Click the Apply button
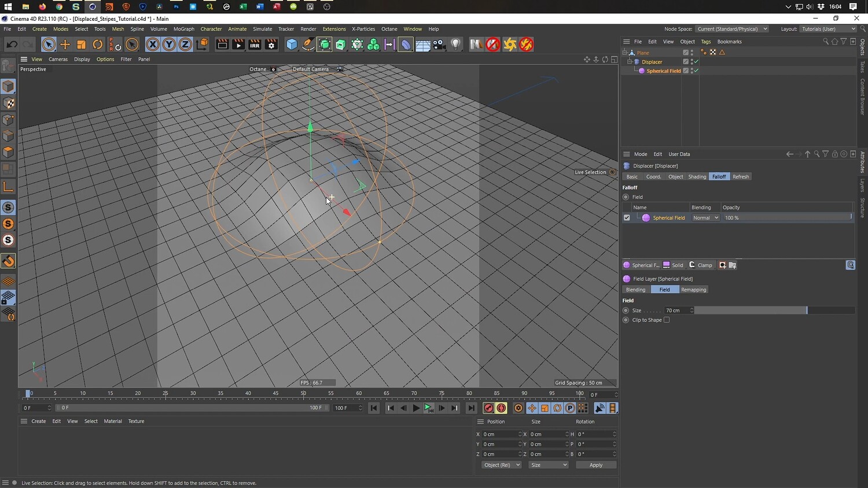The height and width of the screenshot is (488, 868). tap(595, 465)
